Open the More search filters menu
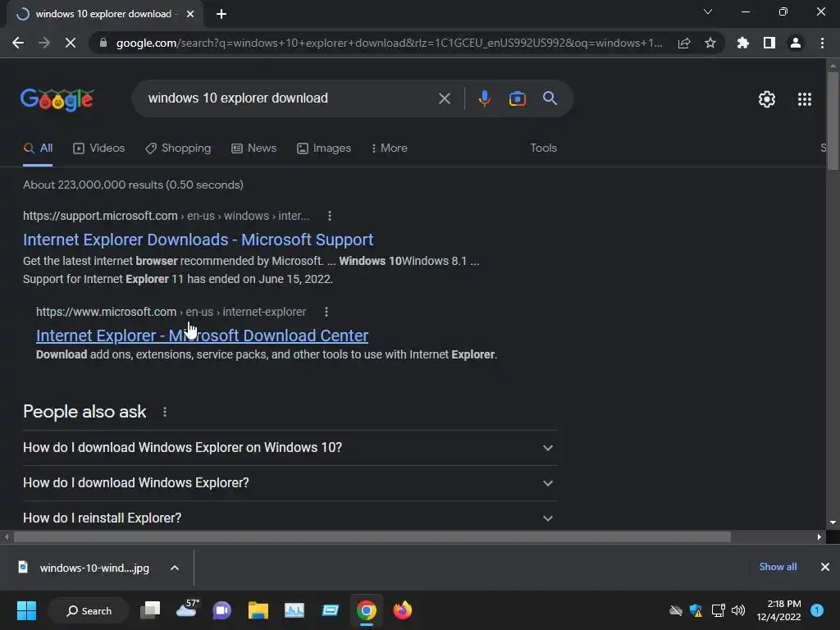The height and width of the screenshot is (630, 840). point(390,148)
